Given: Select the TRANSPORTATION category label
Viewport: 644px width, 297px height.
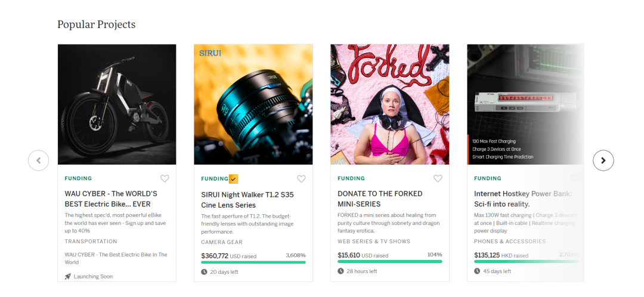Looking at the screenshot, I should [91, 242].
